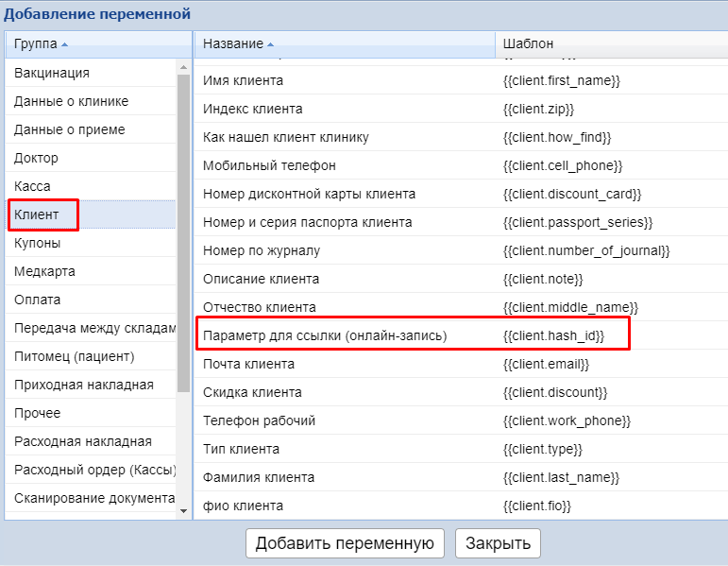Pick the Касса group
This screenshot has height=566, width=728.
point(32,186)
